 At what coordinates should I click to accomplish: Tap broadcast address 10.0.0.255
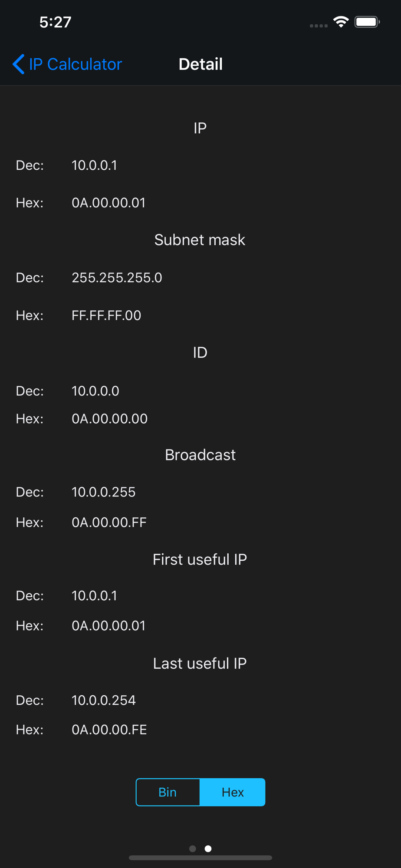click(x=103, y=492)
